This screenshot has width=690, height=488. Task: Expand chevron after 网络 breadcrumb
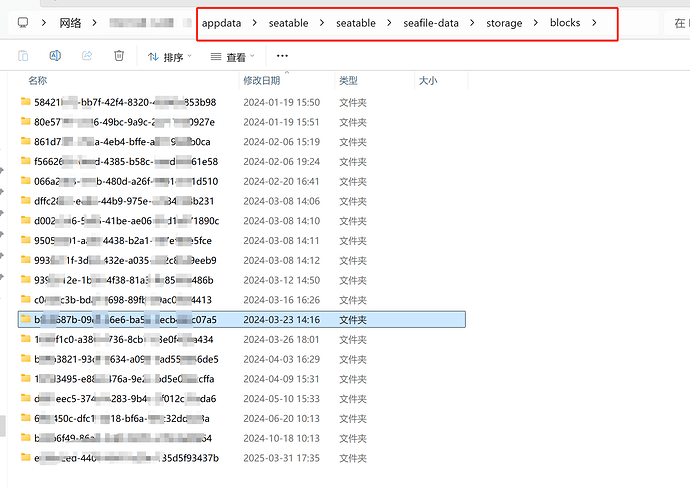(x=94, y=23)
